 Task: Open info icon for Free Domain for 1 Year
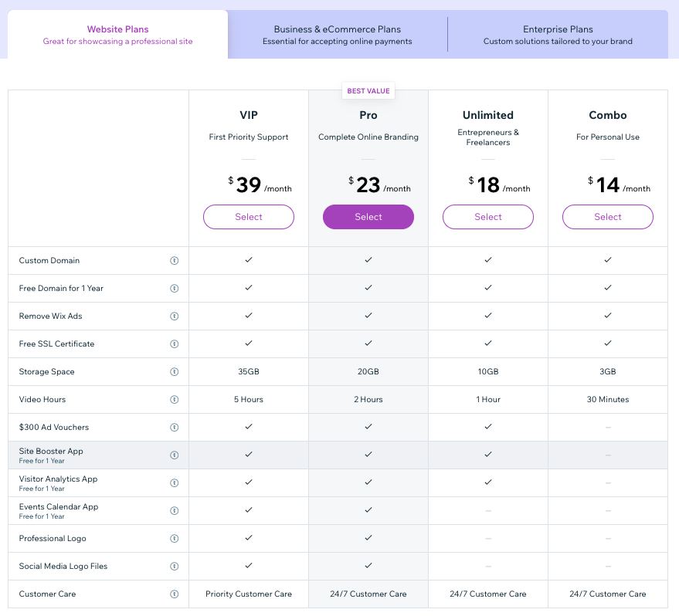tap(174, 289)
